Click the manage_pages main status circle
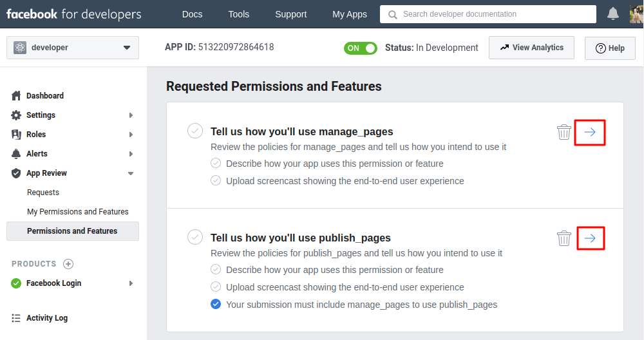Viewport: 644px width, 340px height. 195,131
